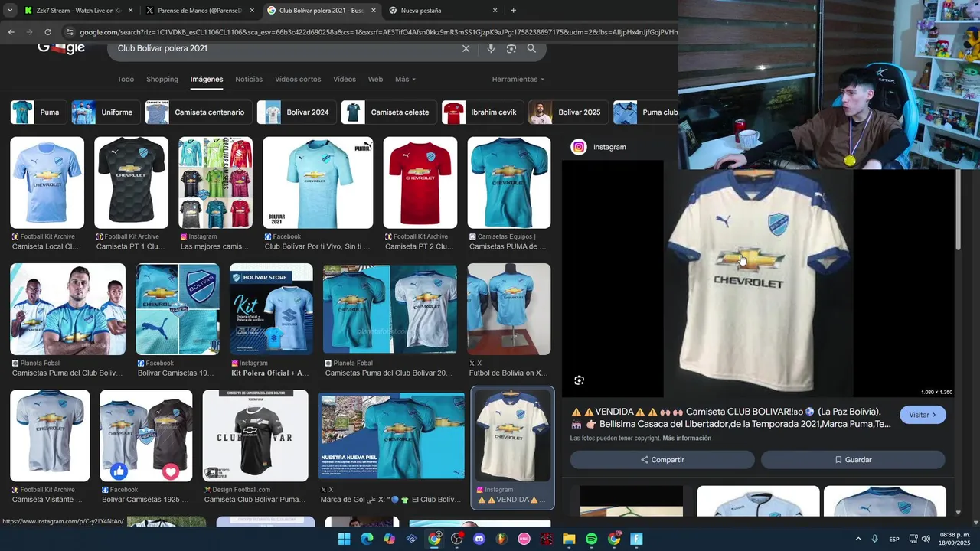980x551 pixels.
Task: Click the Lens icon on the preview image
Action: coord(579,380)
